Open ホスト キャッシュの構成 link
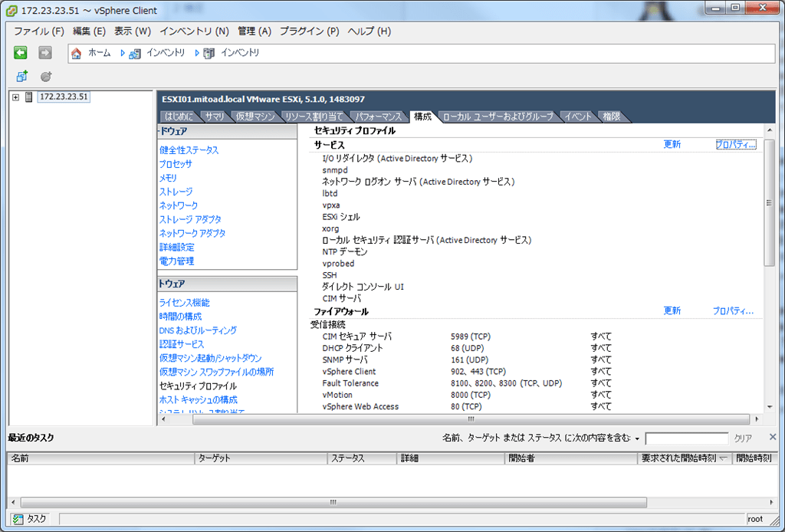This screenshot has height=532, width=785. point(199,400)
